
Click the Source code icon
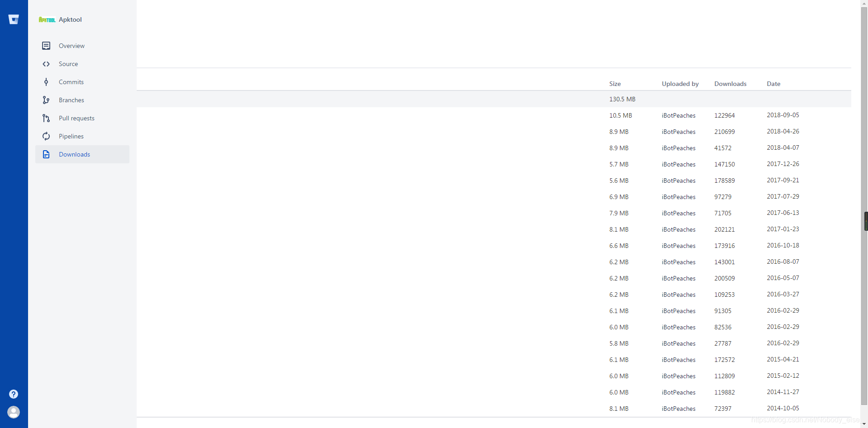click(46, 64)
